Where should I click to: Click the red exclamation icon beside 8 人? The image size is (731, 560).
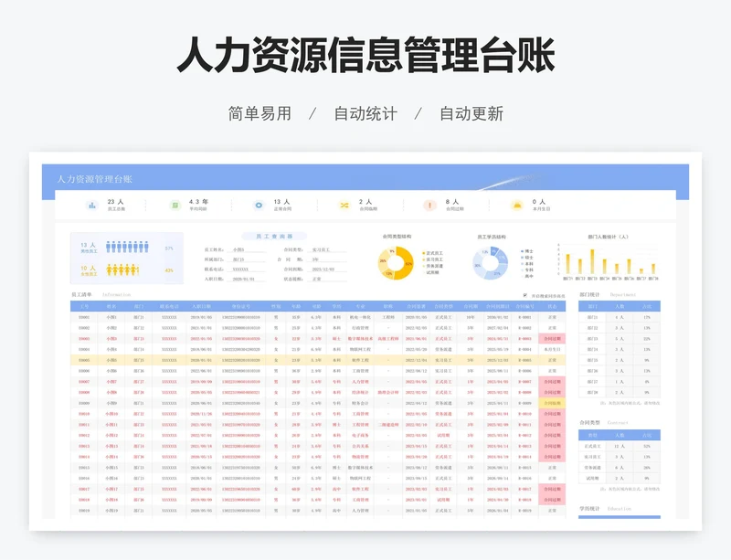click(429, 206)
